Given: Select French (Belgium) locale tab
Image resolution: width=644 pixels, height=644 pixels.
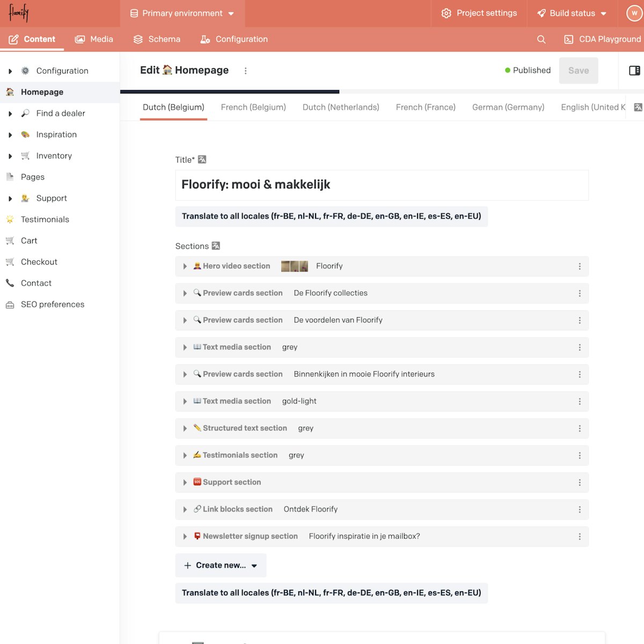Looking at the screenshot, I should click(x=253, y=107).
